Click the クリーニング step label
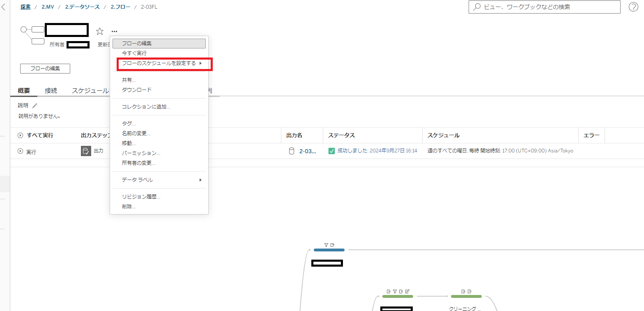Screen dimensions: 644x311 point(465,309)
